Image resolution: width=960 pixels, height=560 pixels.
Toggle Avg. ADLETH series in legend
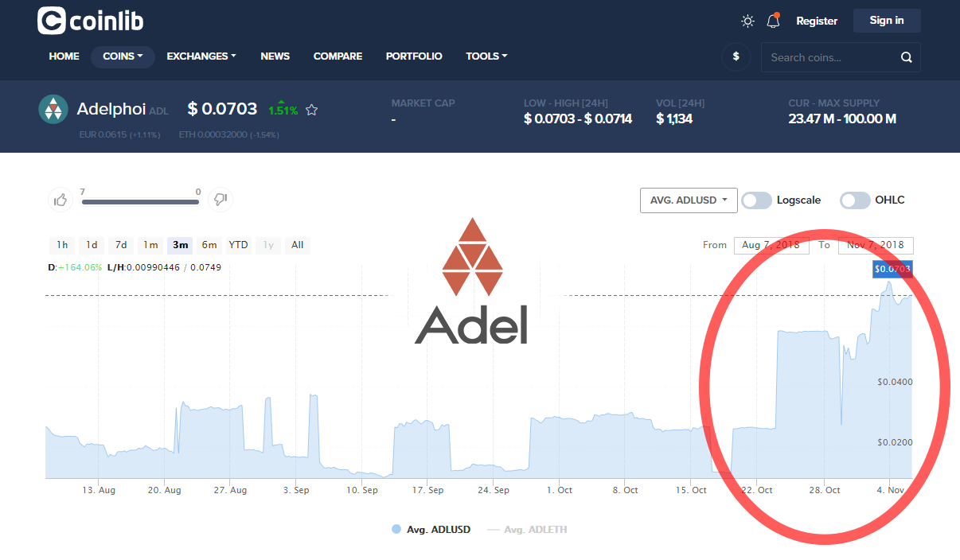pos(527,529)
